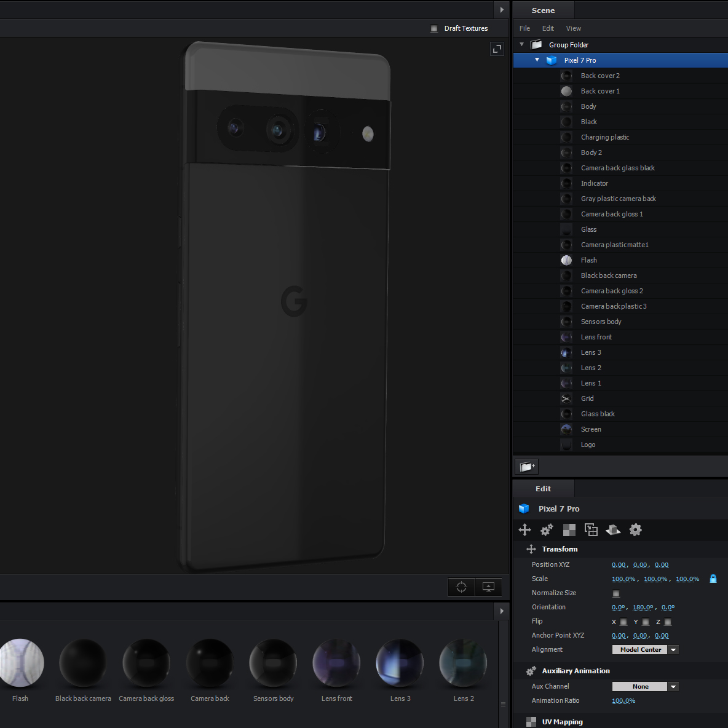Click the Animation Ratio 100.0% value
728x728 pixels.
point(623,701)
